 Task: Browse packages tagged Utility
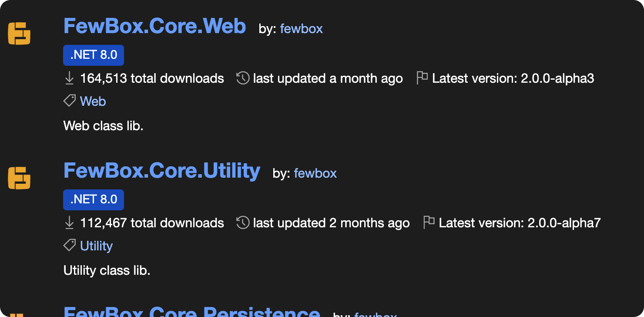(x=96, y=245)
